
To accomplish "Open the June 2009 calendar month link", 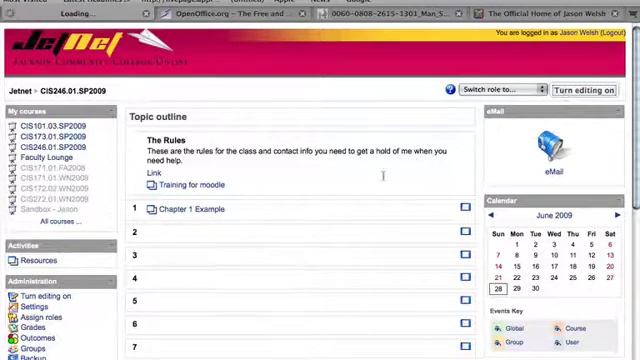I will 554,215.
